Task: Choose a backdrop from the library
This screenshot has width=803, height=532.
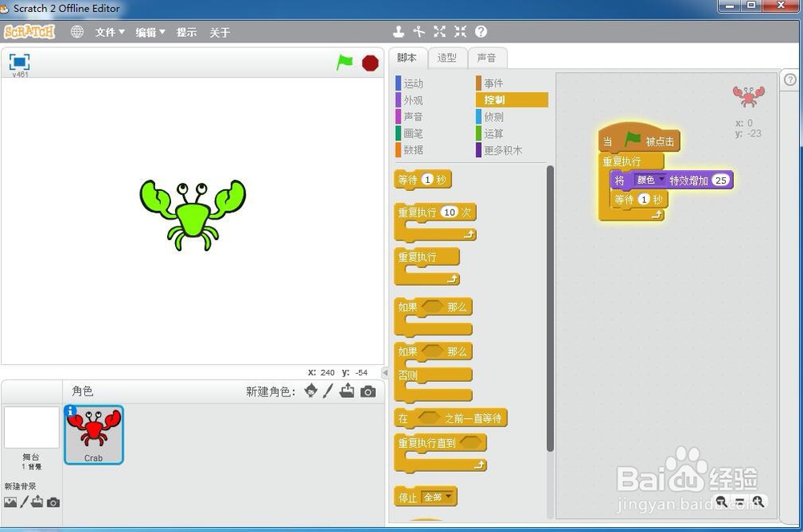Action: pos(10,502)
